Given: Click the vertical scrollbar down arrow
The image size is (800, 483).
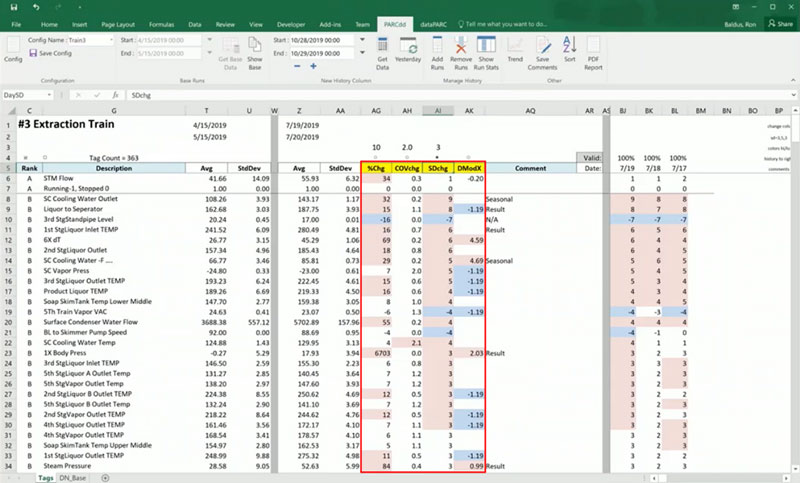Looking at the screenshot, I should click(795, 467).
